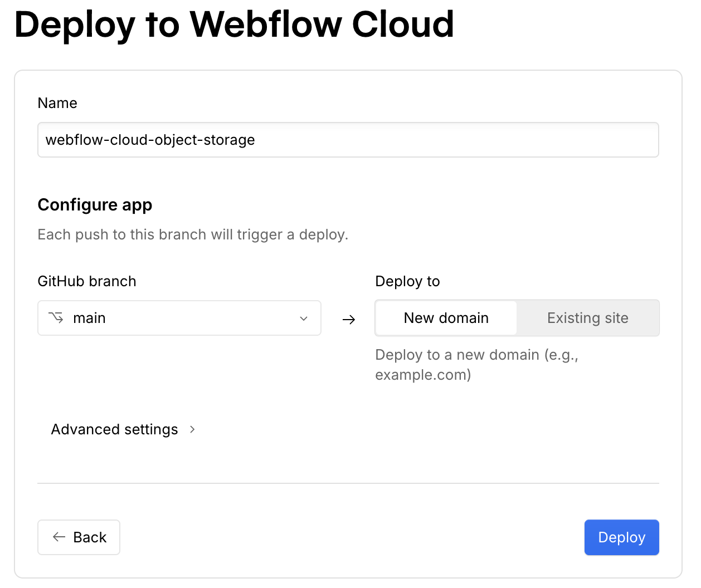Click the Configure app heading
Screen dimensions: 701x588
point(95,205)
